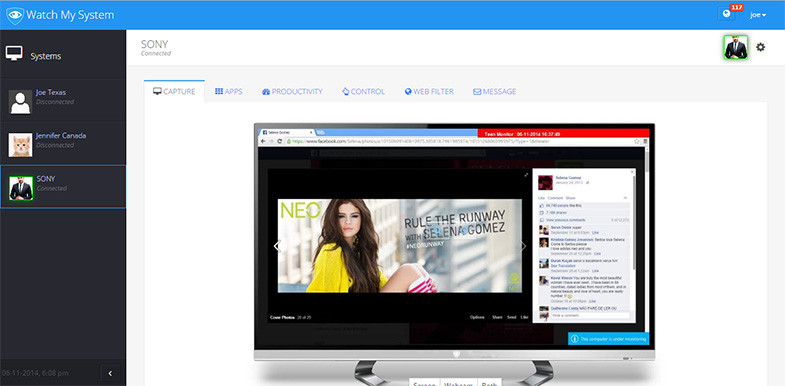Click browser reload icon in captured screen
This screenshot has width=785, height=386.
(280, 142)
